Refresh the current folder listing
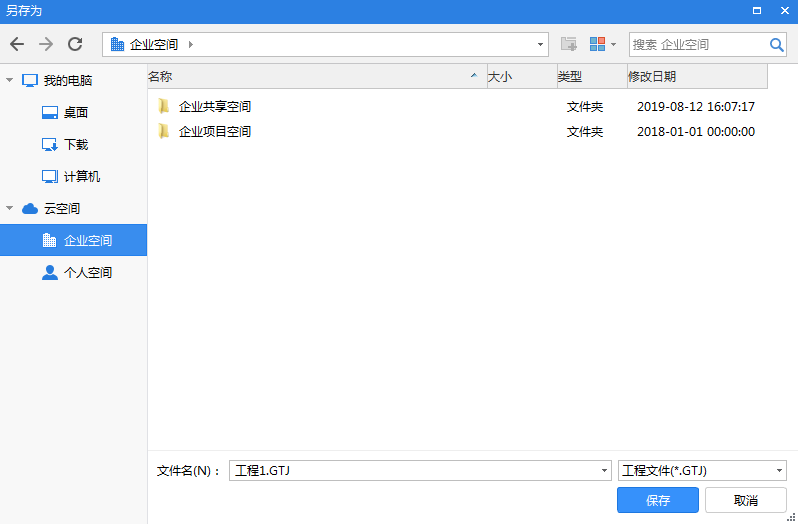 coord(75,44)
